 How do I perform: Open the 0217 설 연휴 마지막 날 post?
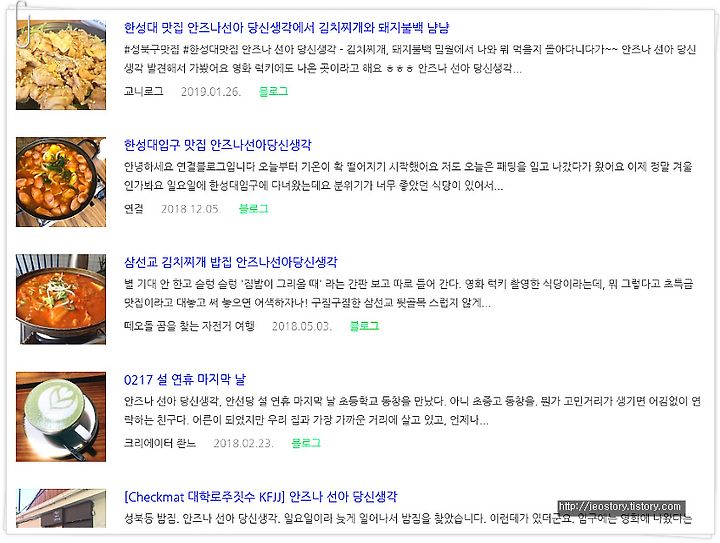pyautogui.click(x=185, y=380)
